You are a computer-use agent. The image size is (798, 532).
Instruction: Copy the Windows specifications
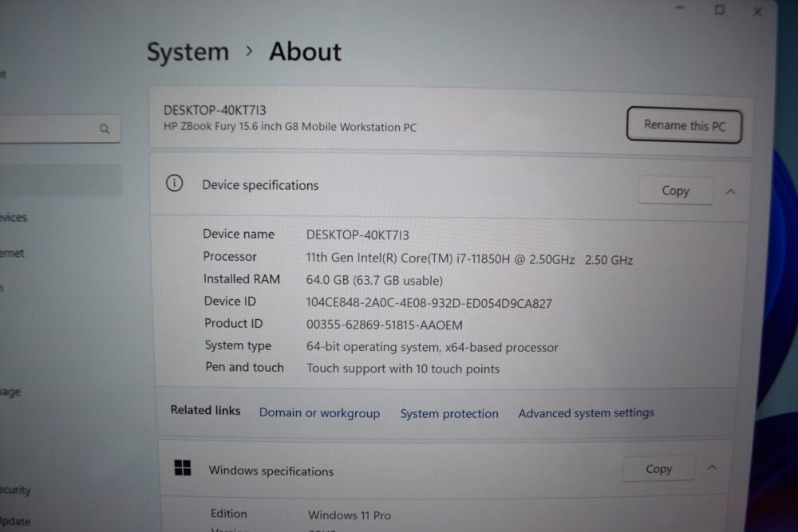pos(658,468)
